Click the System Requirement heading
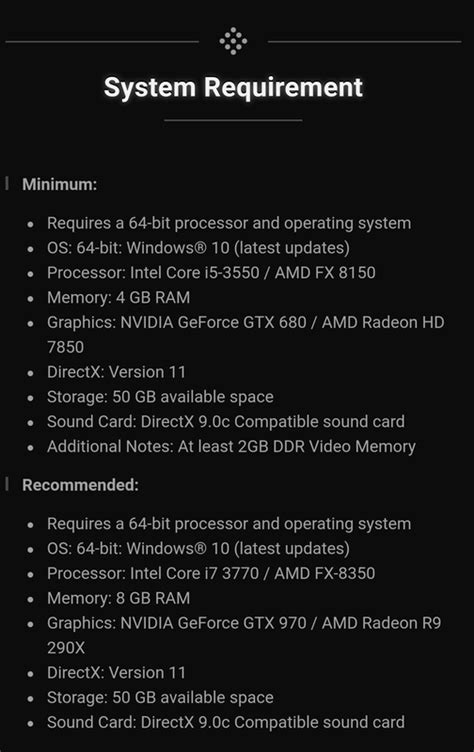Screen dimensions: 474x752 233,87
